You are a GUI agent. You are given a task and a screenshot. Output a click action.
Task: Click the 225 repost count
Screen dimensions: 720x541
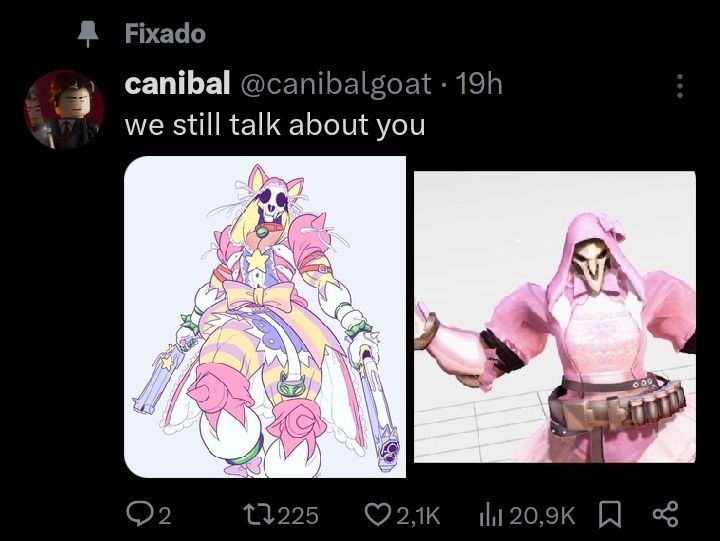(x=298, y=516)
